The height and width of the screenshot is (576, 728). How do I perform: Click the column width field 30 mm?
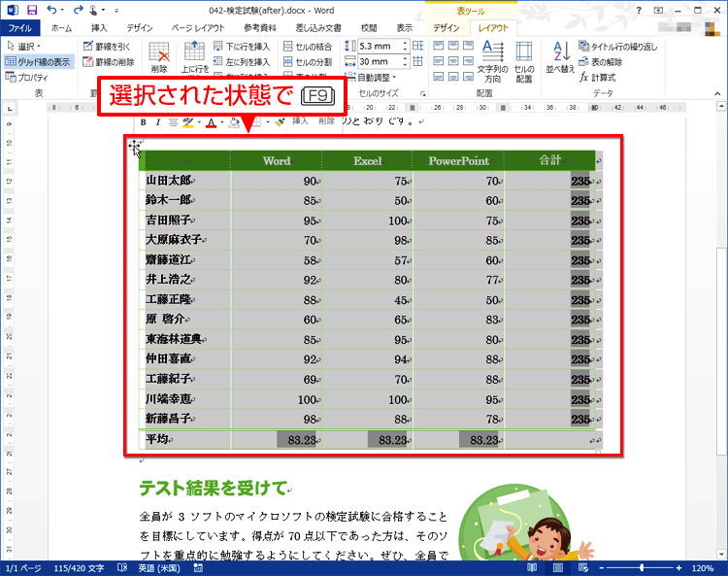(x=380, y=61)
